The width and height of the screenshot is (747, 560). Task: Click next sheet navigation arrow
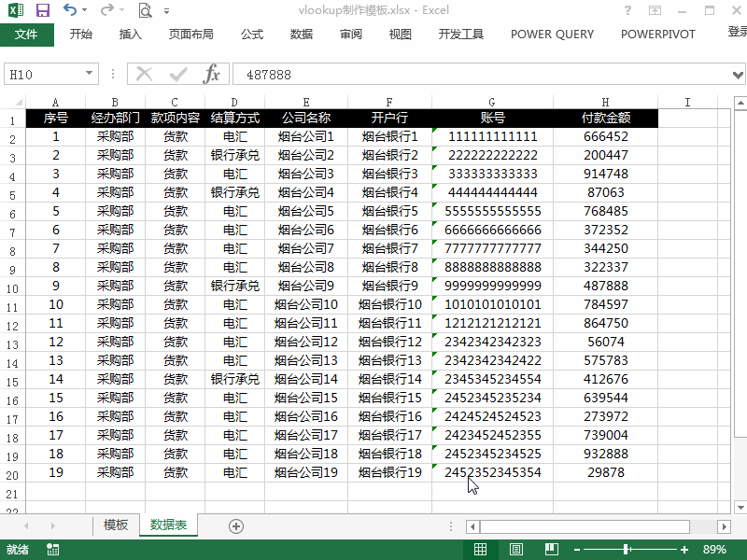click(53, 525)
